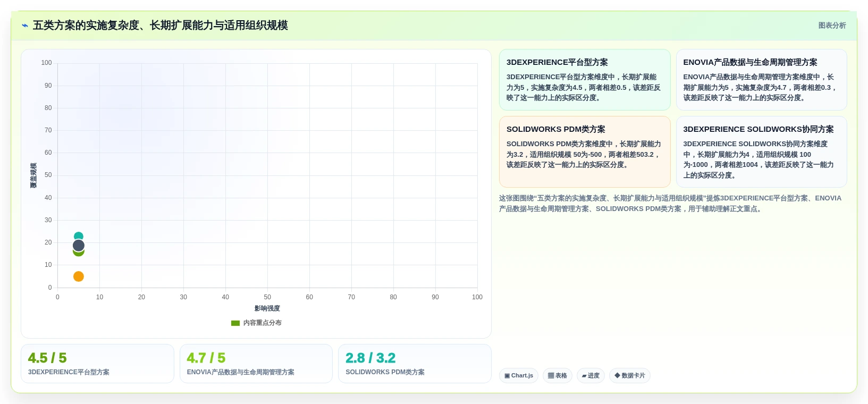Click the 2.8 / 3.2 stat value
The width and height of the screenshot is (868, 404).
(x=370, y=358)
